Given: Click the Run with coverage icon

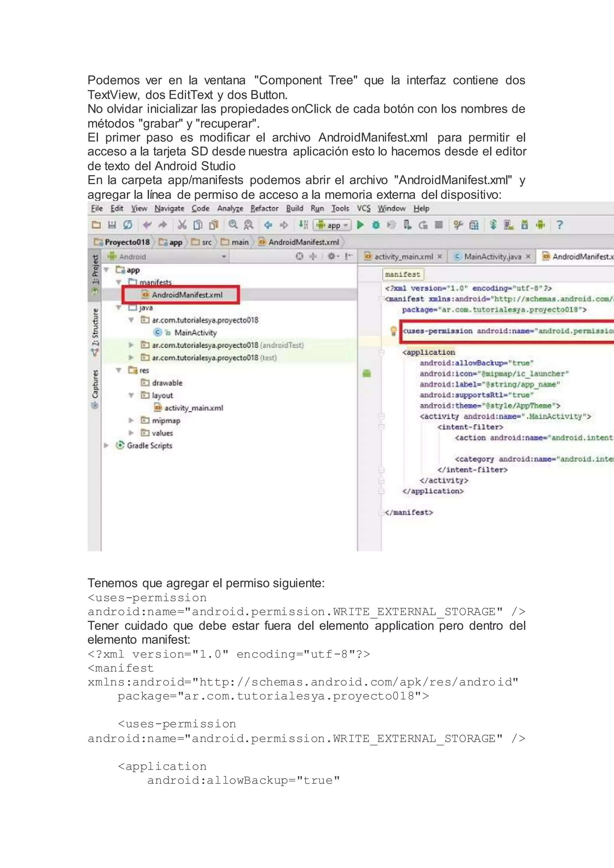Looking at the screenshot, I should coord(392,225).
